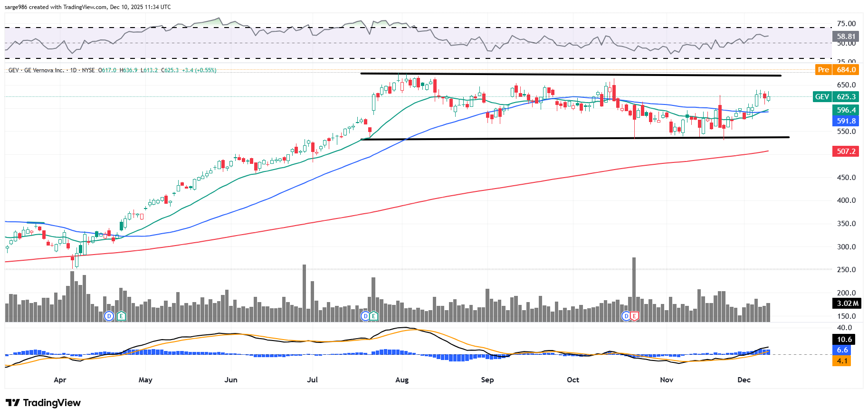
Task: Click the April earnings E marker
Action: coord(121,316)
